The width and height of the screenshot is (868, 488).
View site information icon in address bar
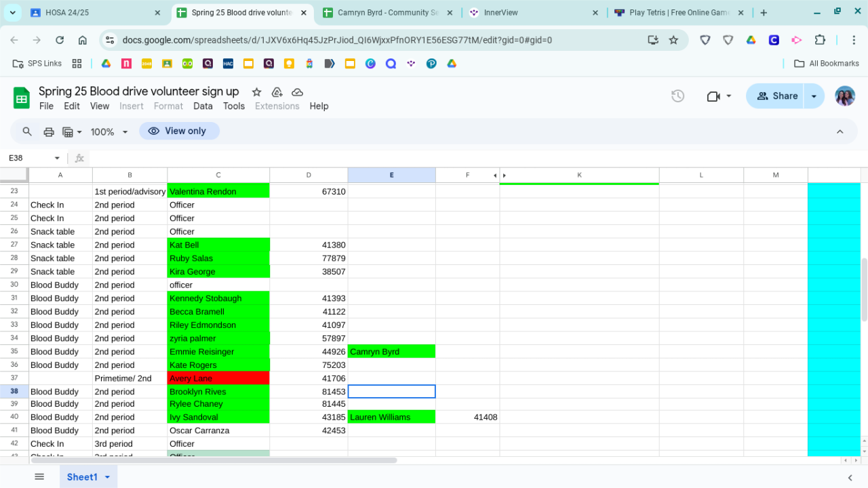(110, 40)
